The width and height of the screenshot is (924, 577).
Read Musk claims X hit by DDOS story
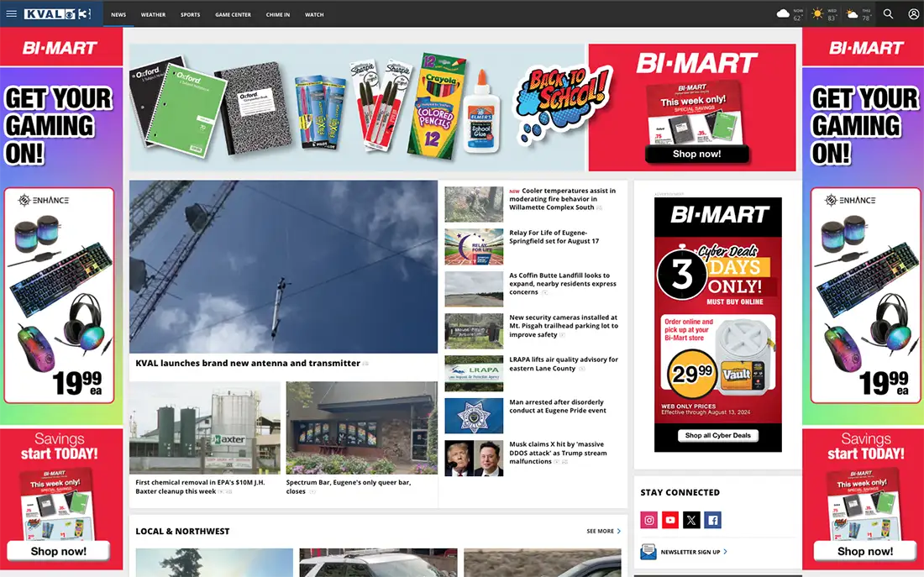click(x=558, y=453)
